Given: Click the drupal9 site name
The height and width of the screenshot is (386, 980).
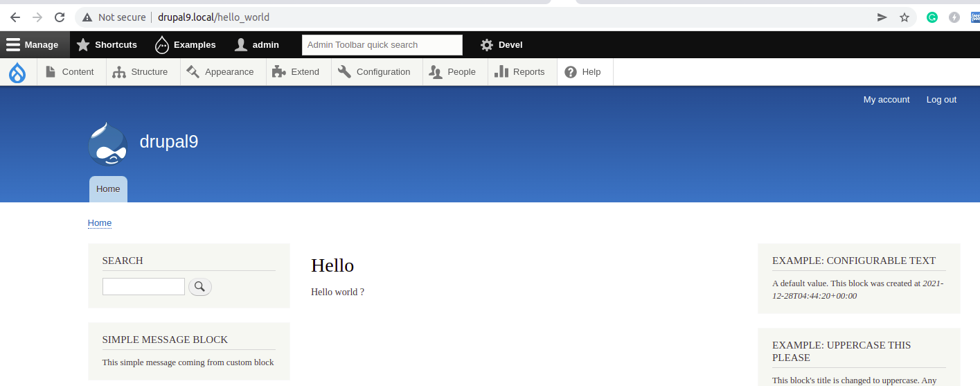Looking at the screenshot, I should (169, 141).
